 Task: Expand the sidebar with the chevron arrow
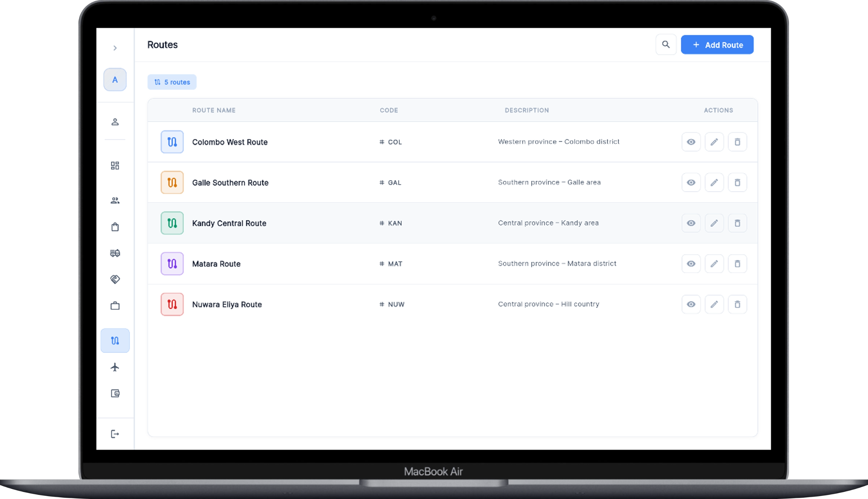pyautogui.click(x=115, y=48)
